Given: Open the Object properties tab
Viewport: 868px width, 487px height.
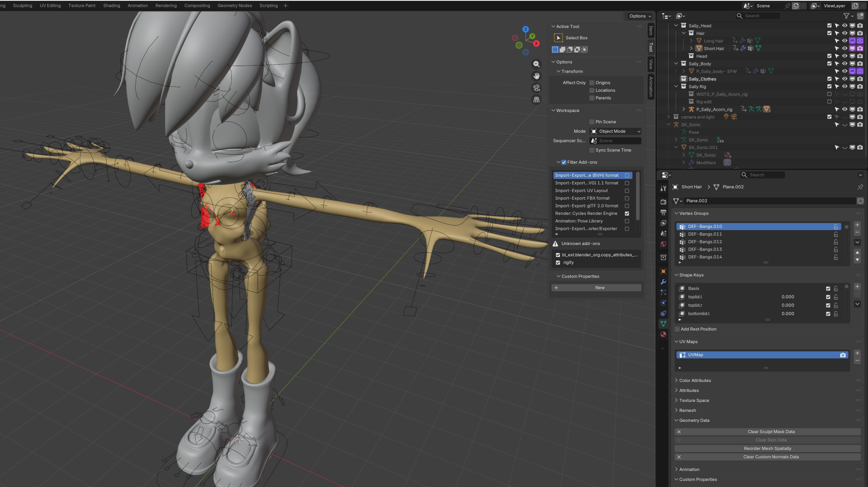Looking at the screenshot, I should click(663, 271).
